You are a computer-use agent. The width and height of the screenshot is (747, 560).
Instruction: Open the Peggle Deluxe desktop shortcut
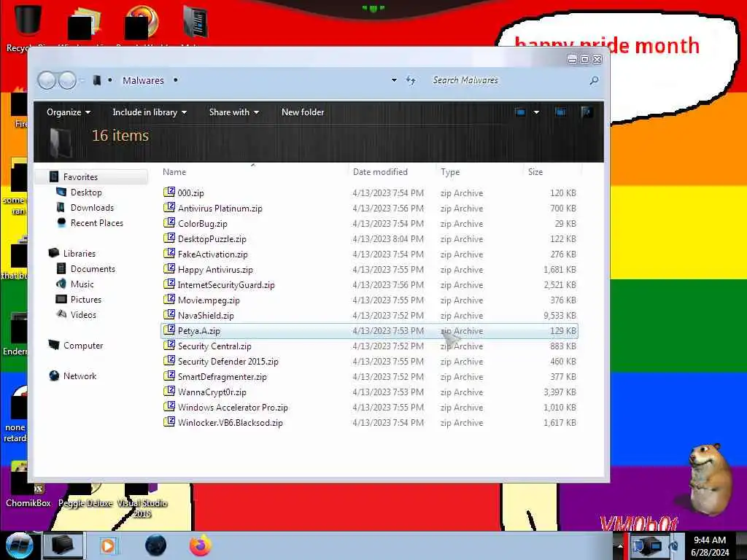click(x=86, y=495)
